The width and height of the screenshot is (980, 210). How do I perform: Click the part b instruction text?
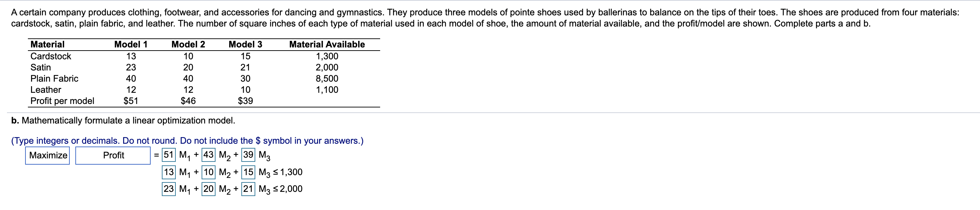[122, 121]
